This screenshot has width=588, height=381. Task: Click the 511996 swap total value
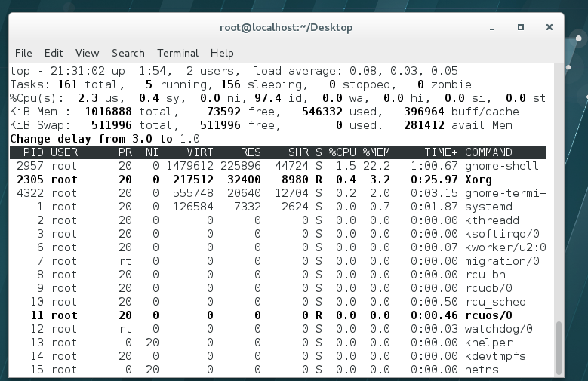tap(112, 125)
